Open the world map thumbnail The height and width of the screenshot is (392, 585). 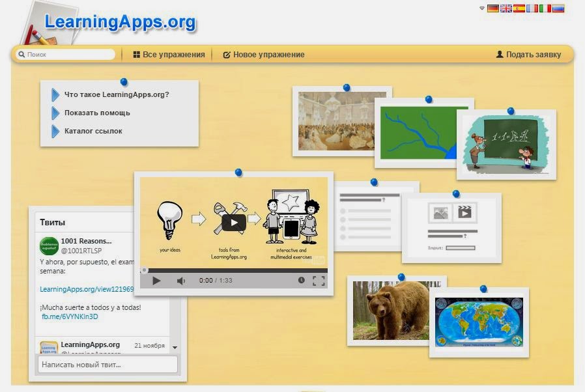479,322
